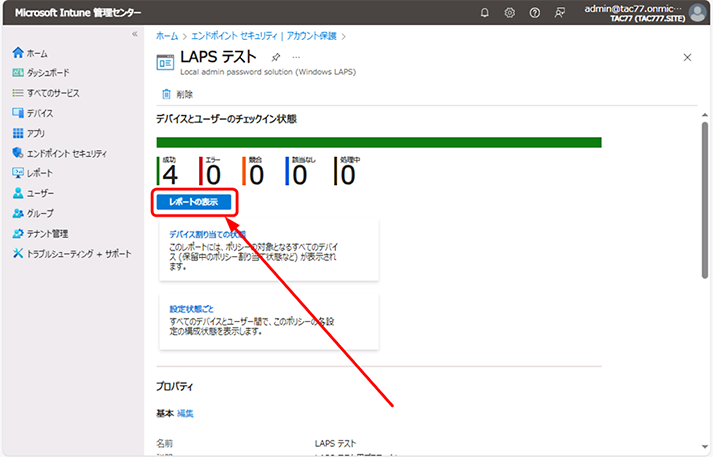Click the Microsoft Intune 管理センター title
Image resolution: width=713 pixels, height=457 pixels.
pyautogui.click(x=78, y=13)
